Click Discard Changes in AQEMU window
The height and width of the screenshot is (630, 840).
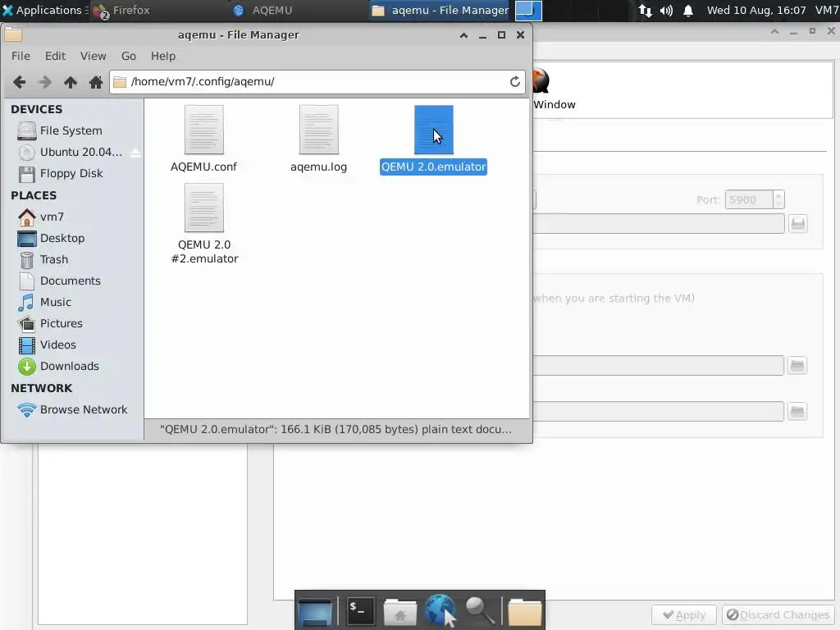click(778, 615)
